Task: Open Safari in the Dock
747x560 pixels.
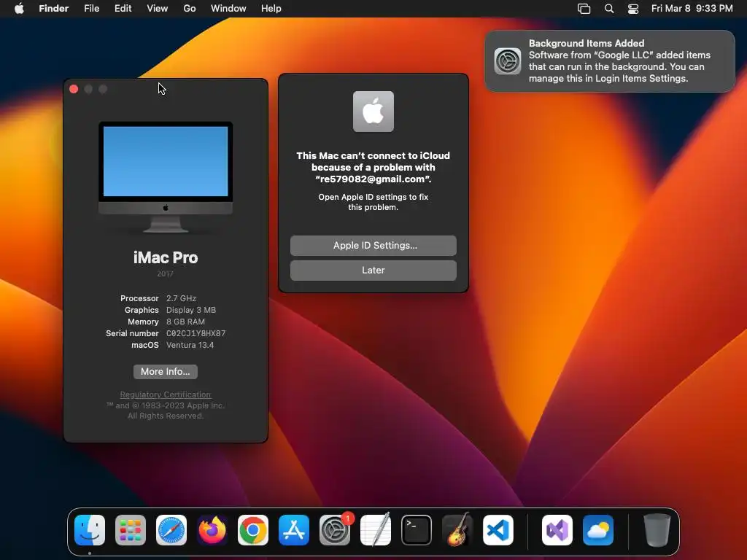Action: coord(171,530)
